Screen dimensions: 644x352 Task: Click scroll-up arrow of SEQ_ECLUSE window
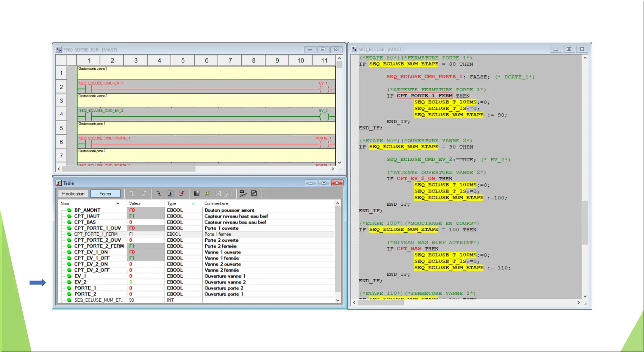click(x=585, y=58)
